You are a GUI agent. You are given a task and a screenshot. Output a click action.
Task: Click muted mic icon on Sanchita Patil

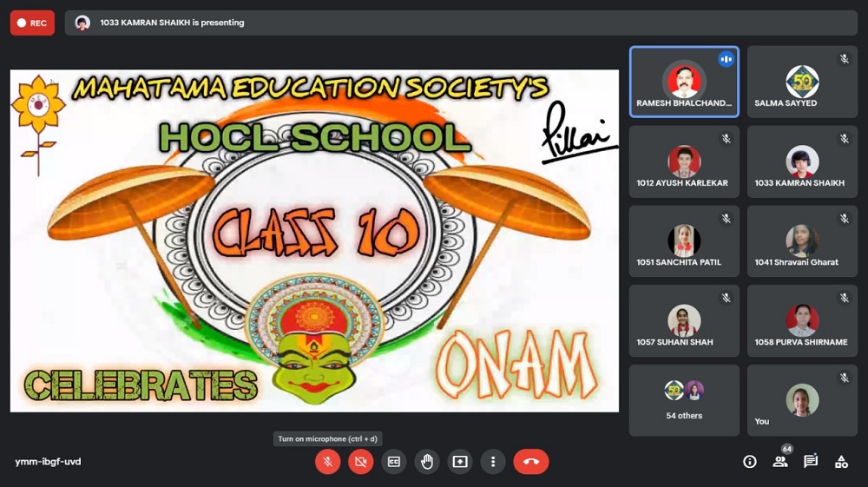(726, 219)
